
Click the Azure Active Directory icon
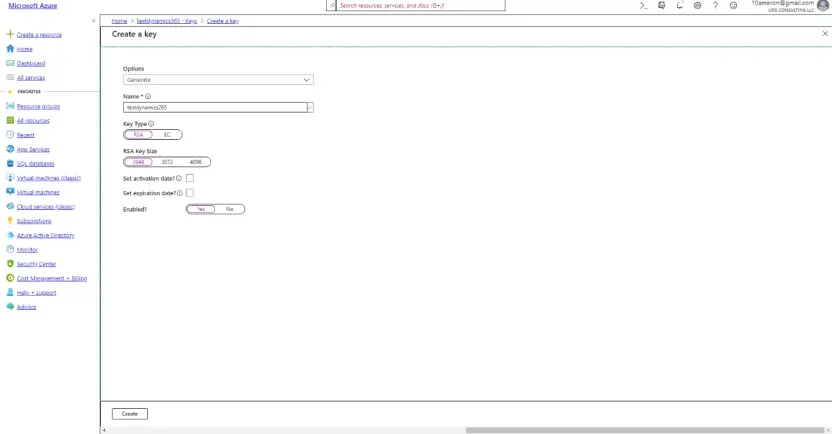pos(10,235)
